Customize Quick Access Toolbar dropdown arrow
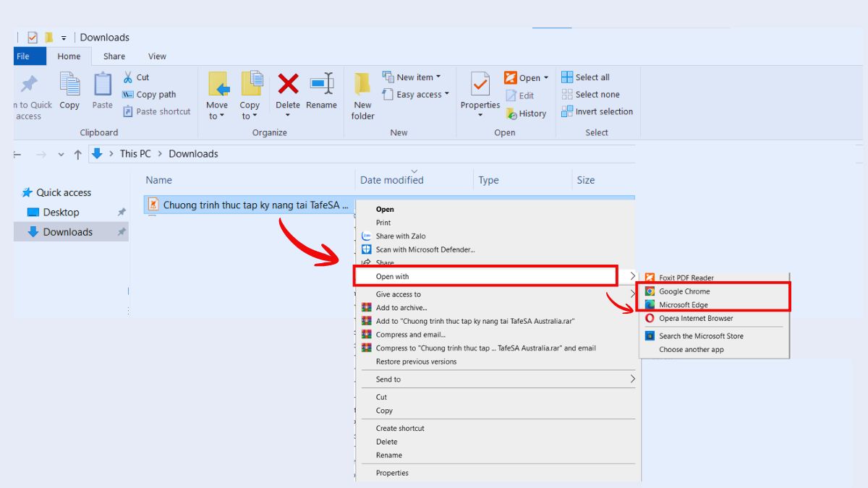The height and width of the screenshot is (488, 868). click(64, 38)
